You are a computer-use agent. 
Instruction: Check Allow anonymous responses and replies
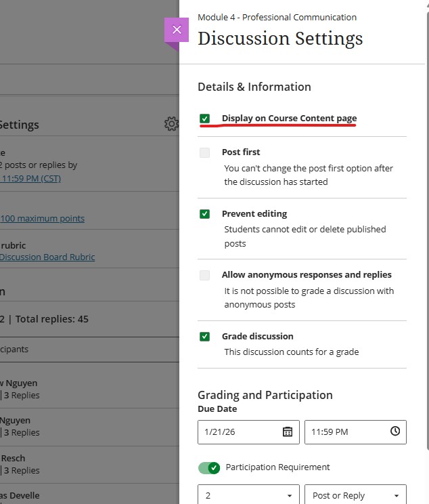[x=205, y=275]
